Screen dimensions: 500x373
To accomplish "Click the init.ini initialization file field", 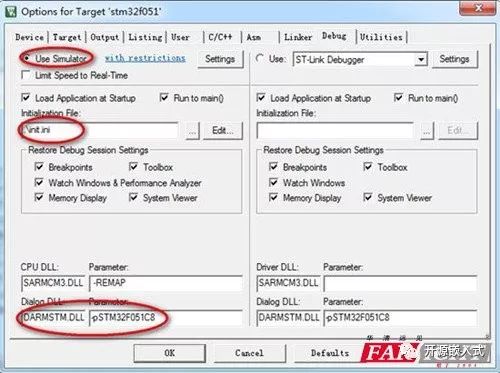I will click(x=99, y=130).
